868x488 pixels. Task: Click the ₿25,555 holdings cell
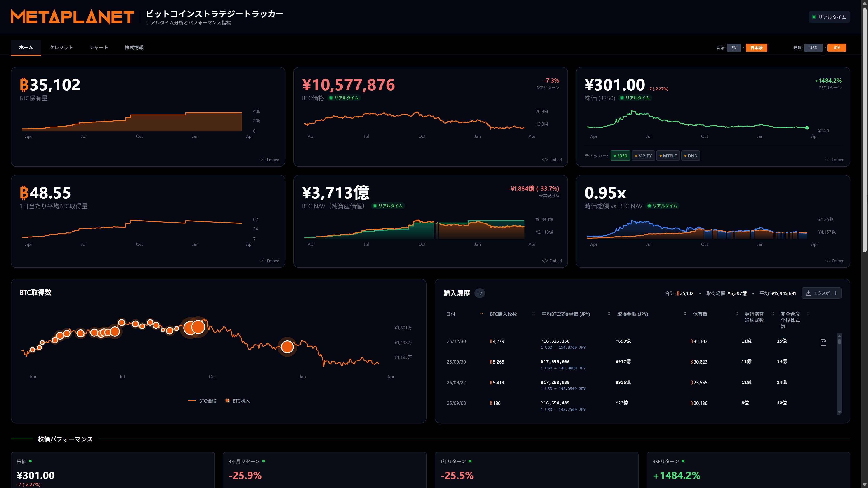(699, 382)
